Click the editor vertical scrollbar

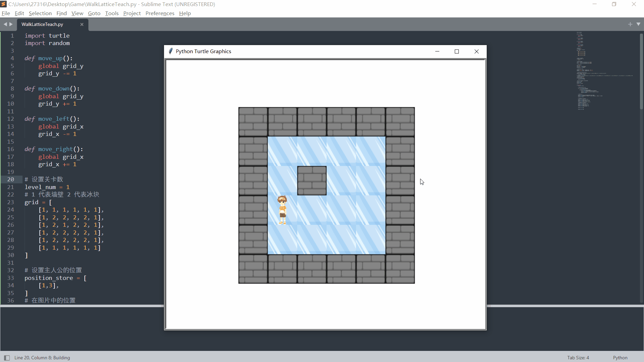point(641,71)
